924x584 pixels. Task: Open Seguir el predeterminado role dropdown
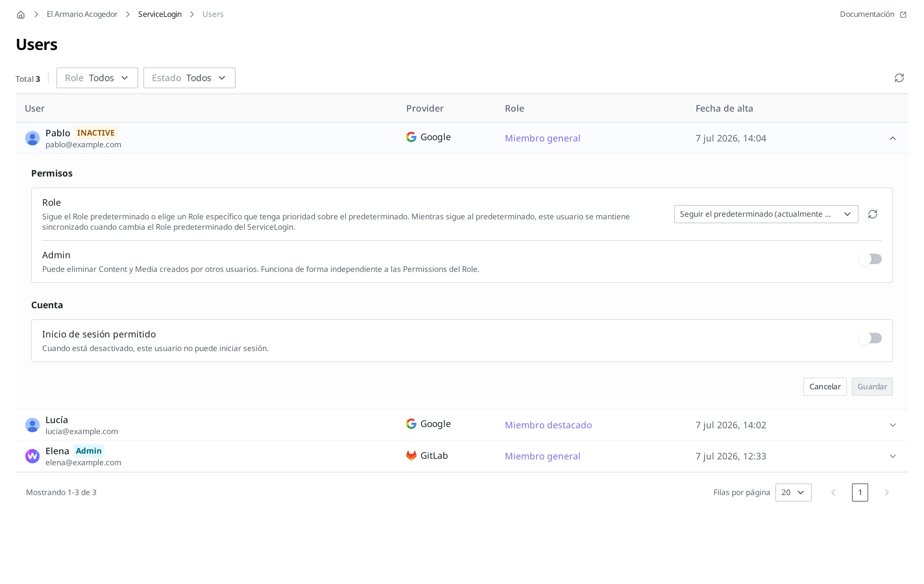[x=766, y=214]
